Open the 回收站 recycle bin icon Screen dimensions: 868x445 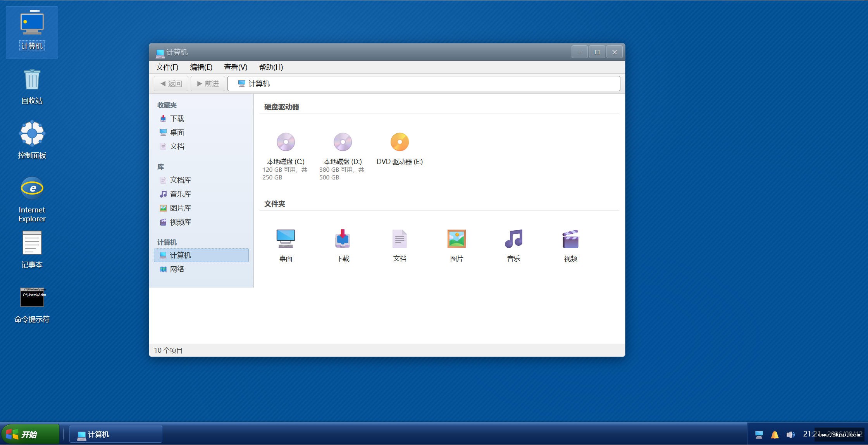[32, 87]
